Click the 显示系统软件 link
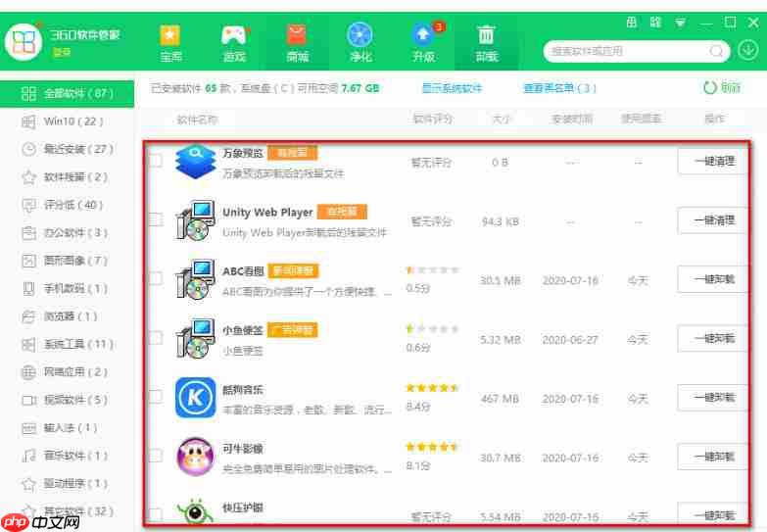 pyautogui.click(x=452, y=88)
